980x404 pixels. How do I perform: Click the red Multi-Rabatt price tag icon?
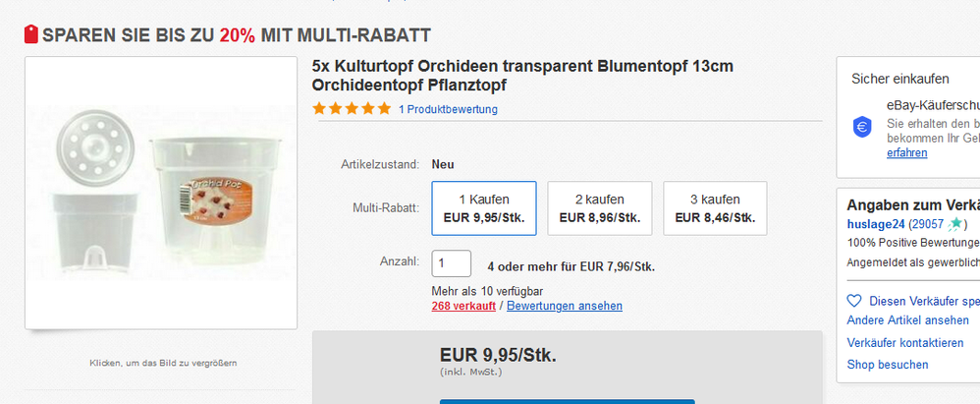click(x=29, y=36)
